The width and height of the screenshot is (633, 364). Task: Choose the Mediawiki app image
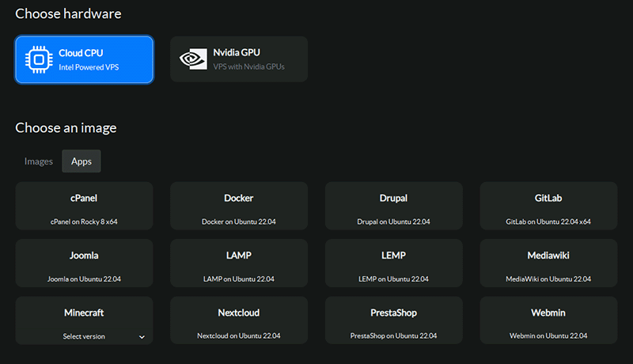[x=548, y=264]
